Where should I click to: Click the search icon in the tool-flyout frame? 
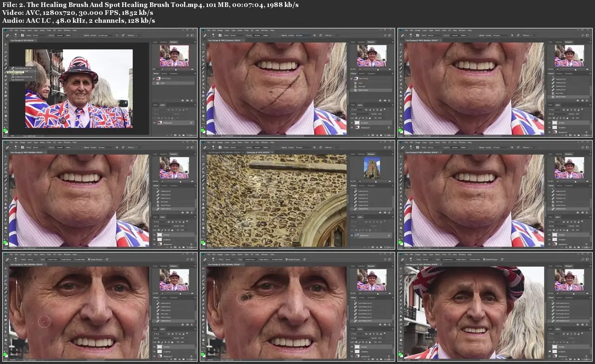pyautogui.click(x=187, y=35)
